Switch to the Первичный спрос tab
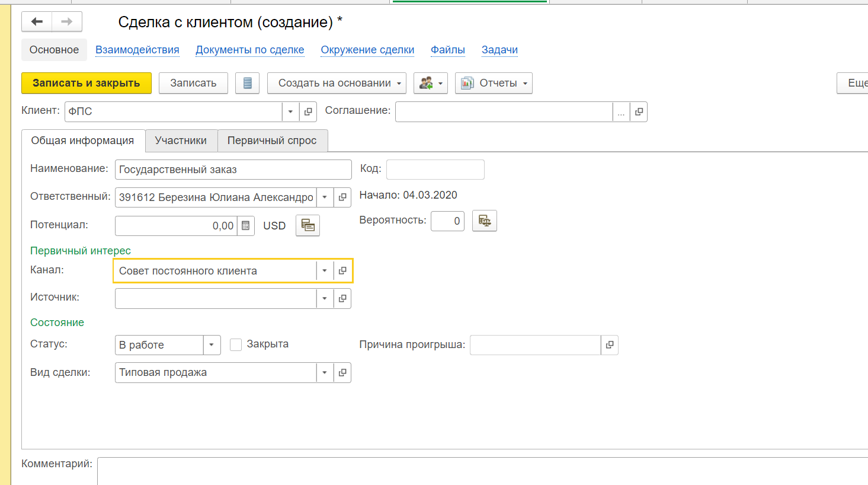The image size is (868, 485). click(272, 141)
